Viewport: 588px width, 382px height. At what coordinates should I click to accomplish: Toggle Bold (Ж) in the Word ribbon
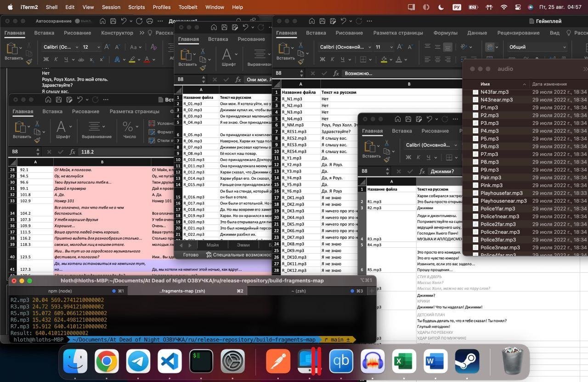pyautogui.click(x=46, y=59)
